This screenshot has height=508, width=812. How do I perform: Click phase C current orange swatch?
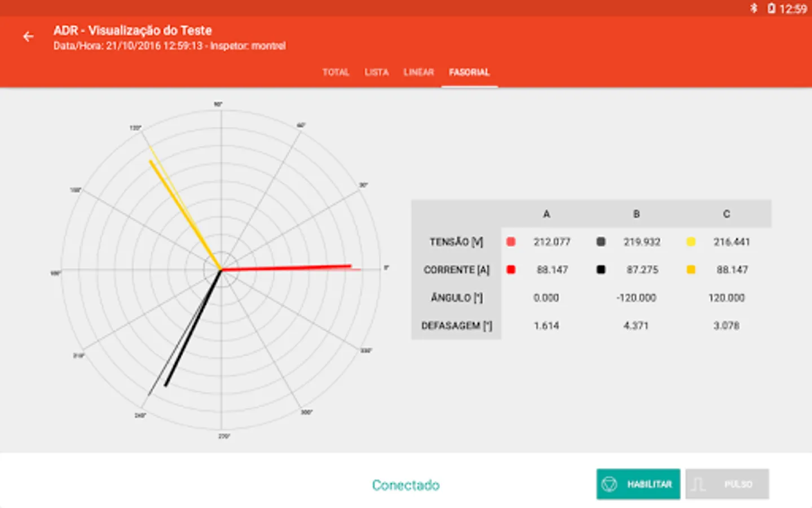click(x=691, y=270)
